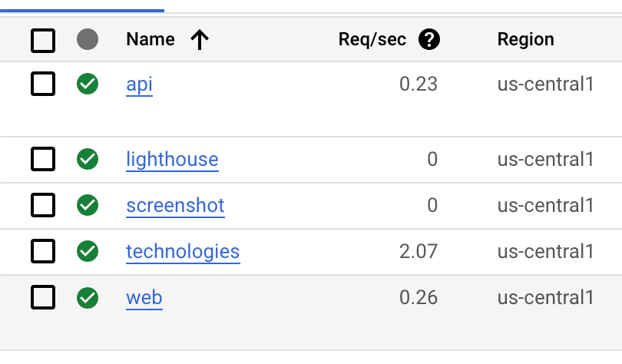Toggle the screenshot row checkbox

point(43,206)
